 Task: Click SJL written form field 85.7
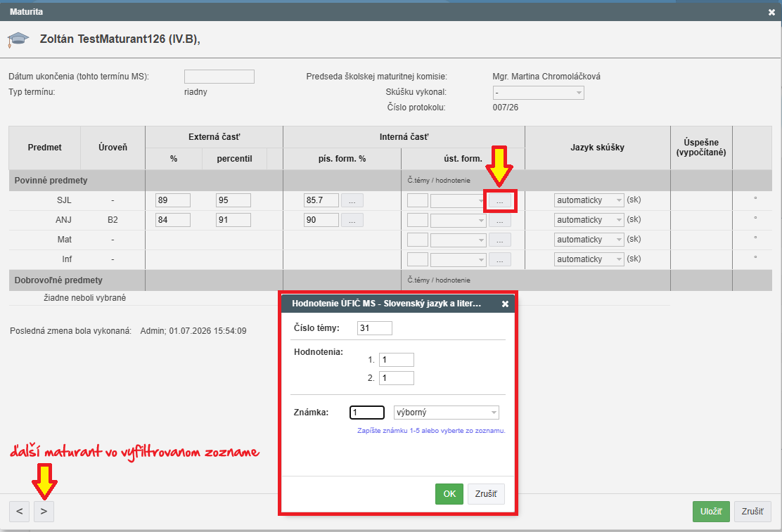321,200
